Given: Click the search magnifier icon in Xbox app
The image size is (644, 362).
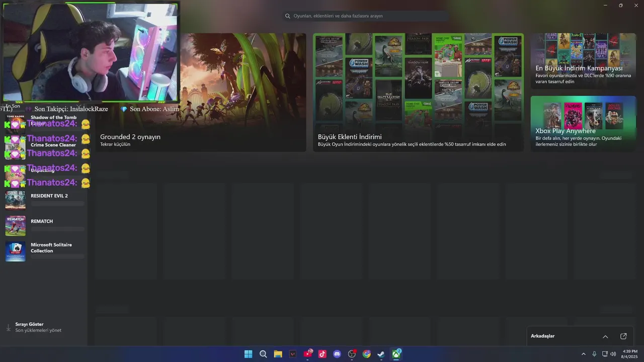Looking at the screenshot, I should click(x=288, y=16).
